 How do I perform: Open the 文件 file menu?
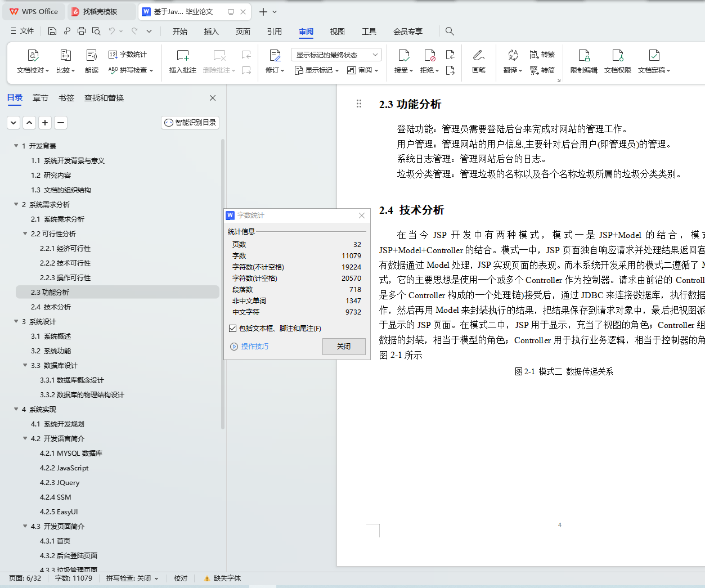23,31
